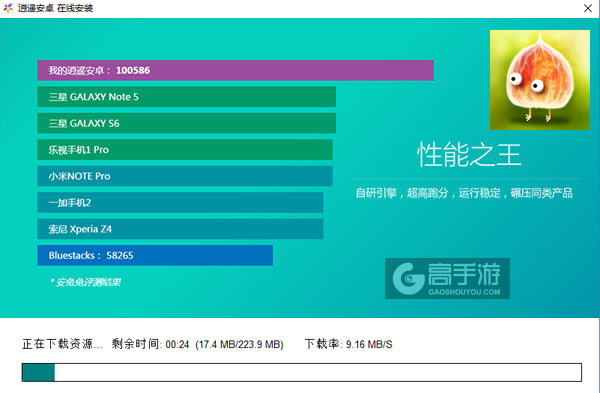Click the colorful app logo in title bar
Screen dimensions: 600x393
[8, 8]
